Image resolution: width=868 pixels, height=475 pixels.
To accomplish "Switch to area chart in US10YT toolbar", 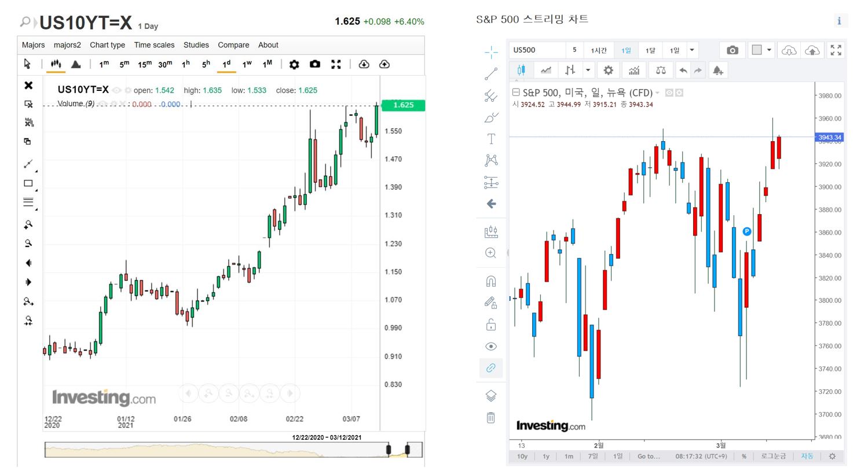I will (x=76, y=64).
